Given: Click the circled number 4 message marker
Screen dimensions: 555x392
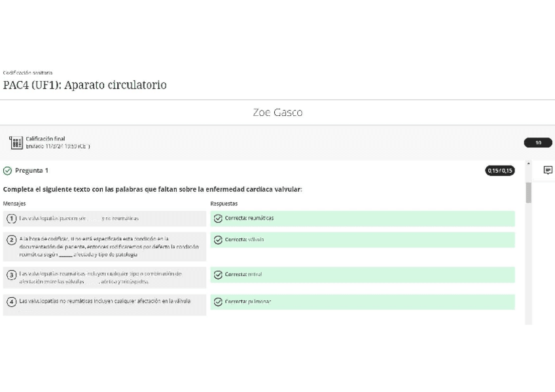Looking at the screenshot, I should [x=12, y=302].
